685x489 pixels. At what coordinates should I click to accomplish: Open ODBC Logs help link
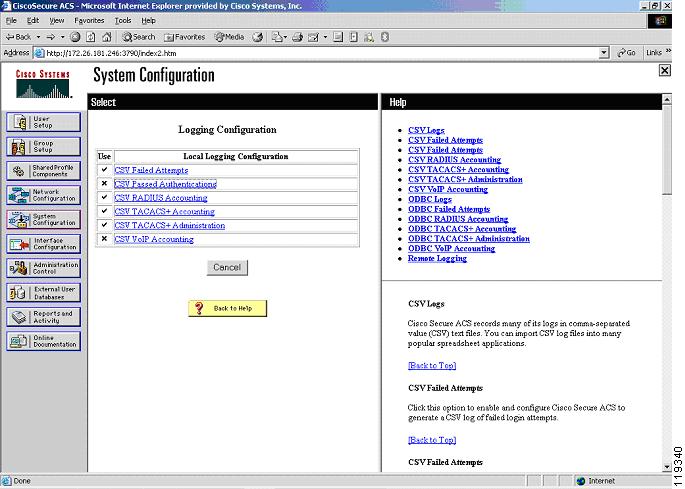coord(430,199)
